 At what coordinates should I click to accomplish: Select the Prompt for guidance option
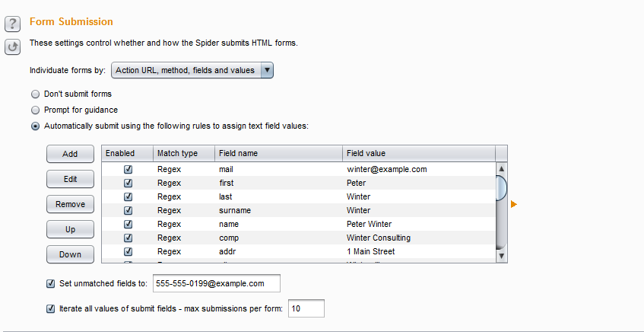(x=35, y=110)
